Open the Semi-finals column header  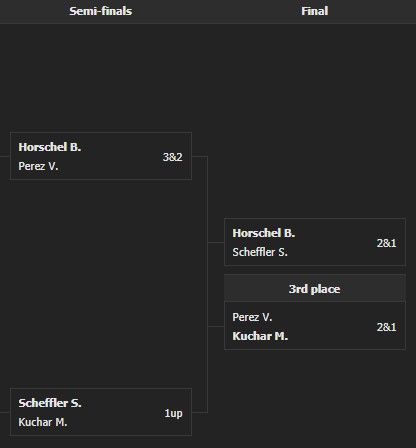point(101,11)
